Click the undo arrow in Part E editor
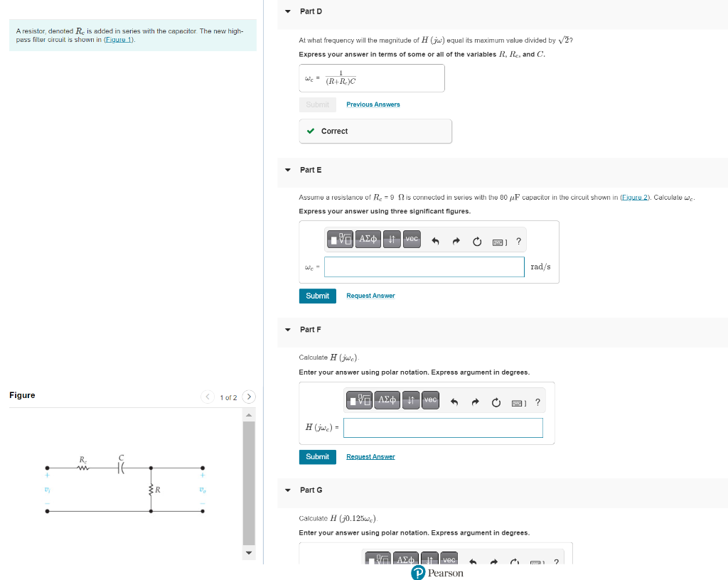Viewport: 728px width, 580px height. coord(435,241)
